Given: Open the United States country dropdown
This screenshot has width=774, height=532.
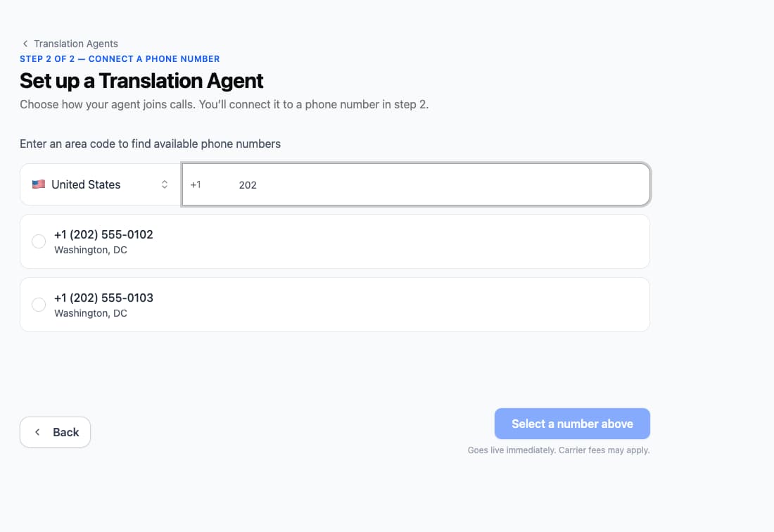Looking at the screenshot, I should (100, 184).
